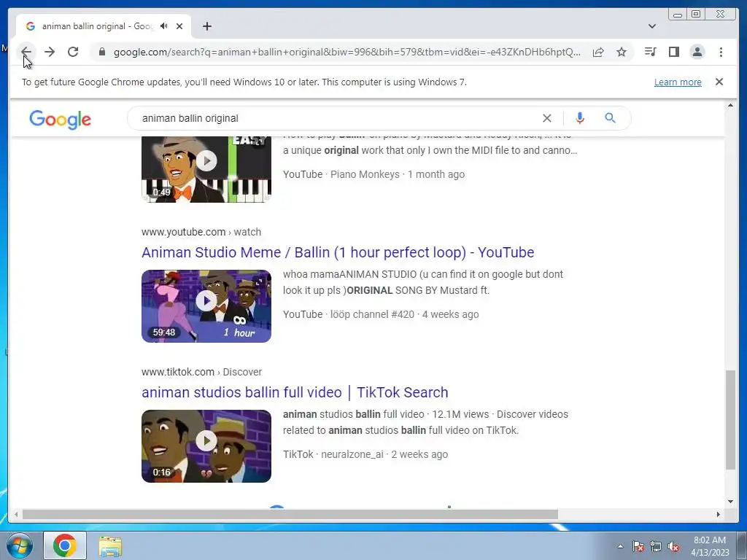Open the Chrome profile avatar
Viewport: 747px width, 560px height.
coord(697,52)
